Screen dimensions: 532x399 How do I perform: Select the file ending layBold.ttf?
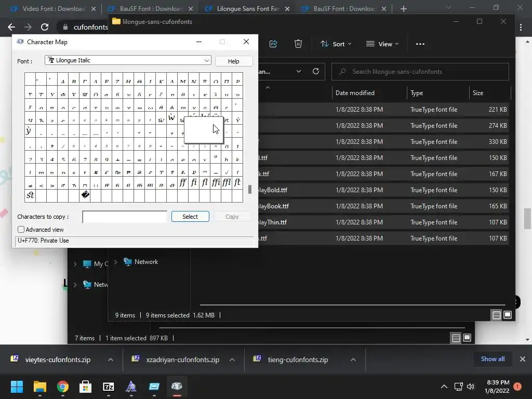tap(383, 190)
